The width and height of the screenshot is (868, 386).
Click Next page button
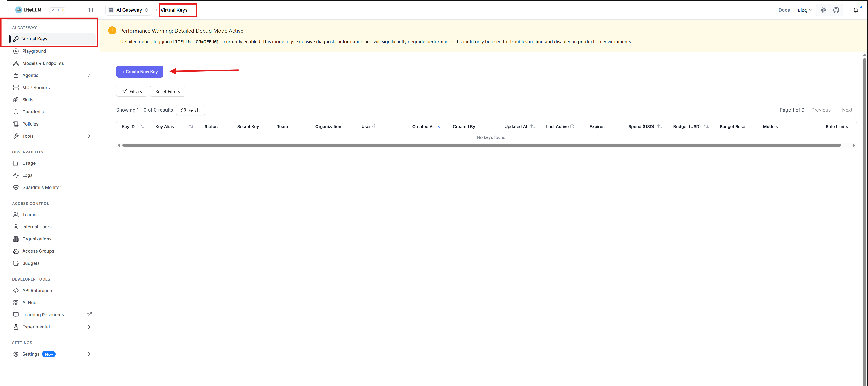tap(847, 110)
